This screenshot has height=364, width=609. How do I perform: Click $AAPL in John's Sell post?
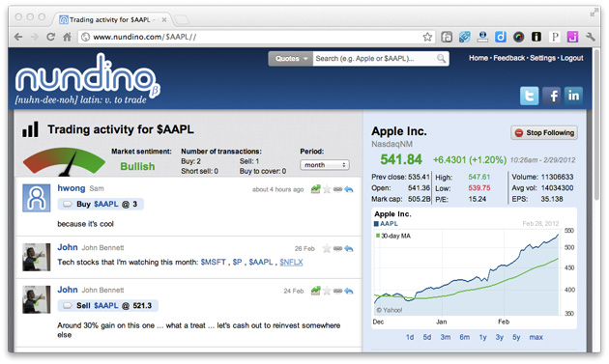click(106, 306)
